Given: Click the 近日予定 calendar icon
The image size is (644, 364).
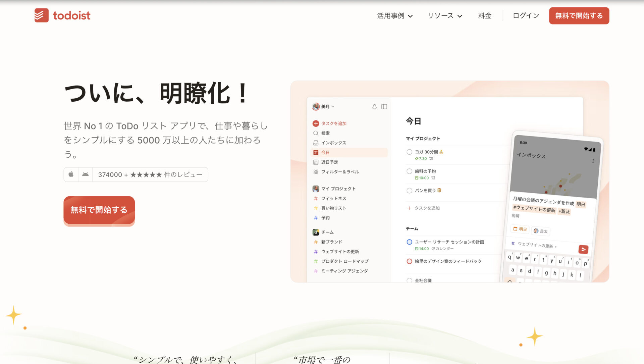Looking at the screenshot, I should (316, 162).
